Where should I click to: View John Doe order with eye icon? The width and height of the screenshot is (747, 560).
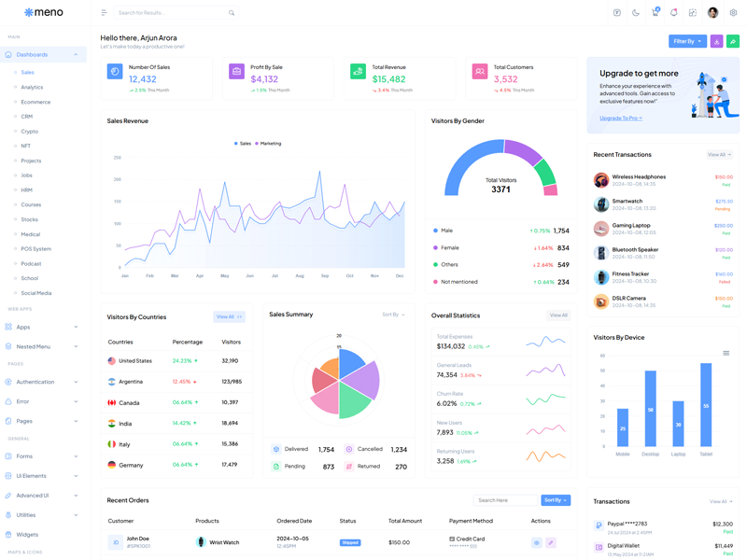[x=536, y=542]
